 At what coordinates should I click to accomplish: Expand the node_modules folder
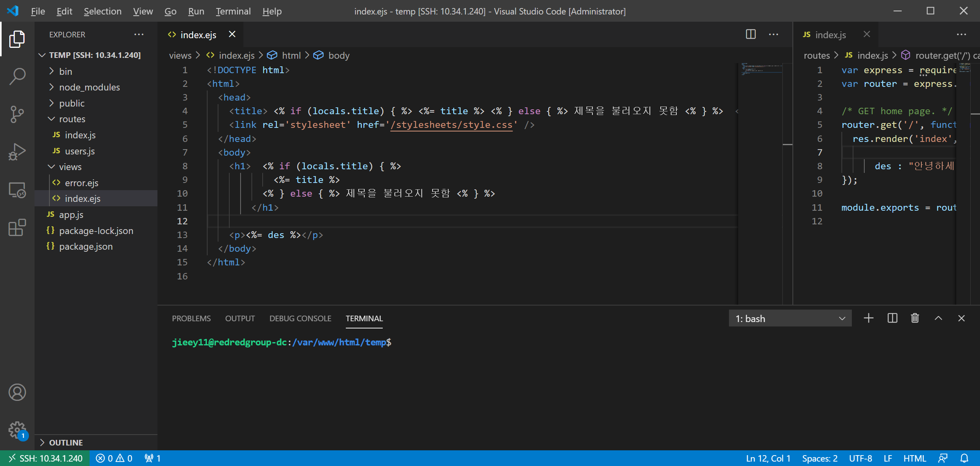click(x=51, y=87)
